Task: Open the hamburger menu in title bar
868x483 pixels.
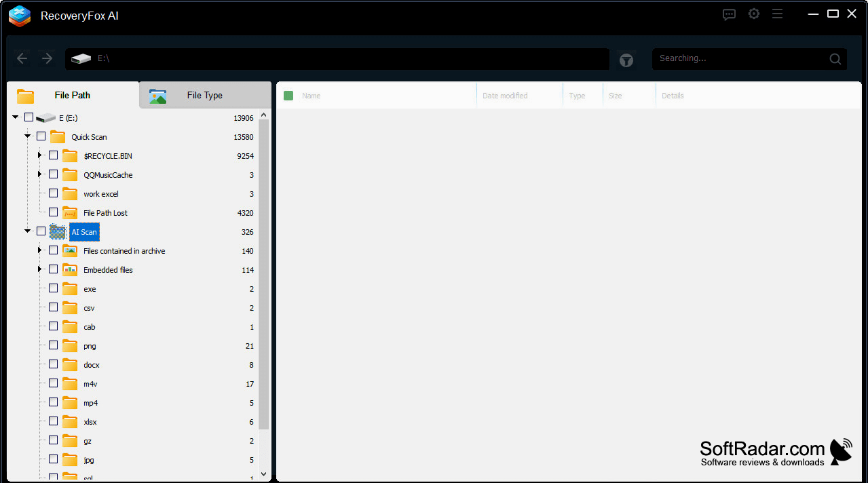Action: click(778, 14)
